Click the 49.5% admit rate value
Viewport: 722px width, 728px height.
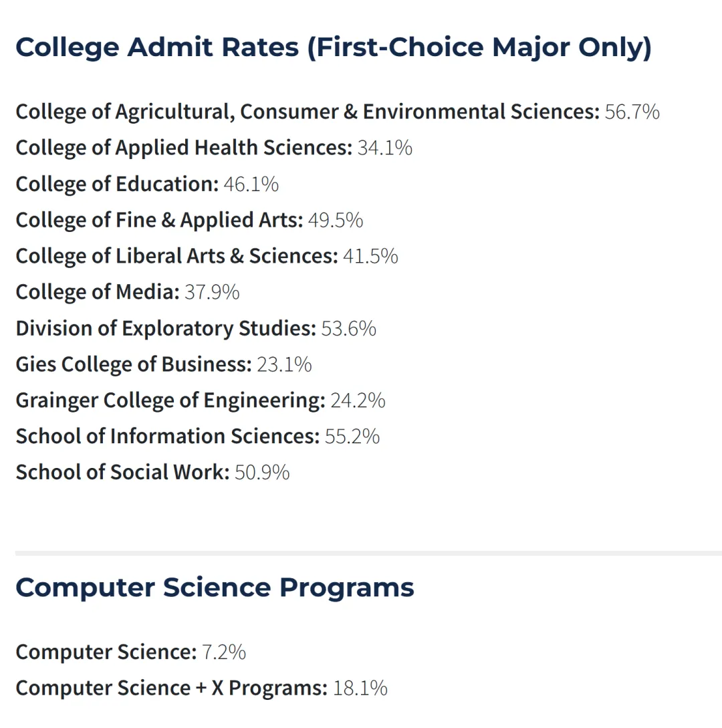(x=335, y=220)
